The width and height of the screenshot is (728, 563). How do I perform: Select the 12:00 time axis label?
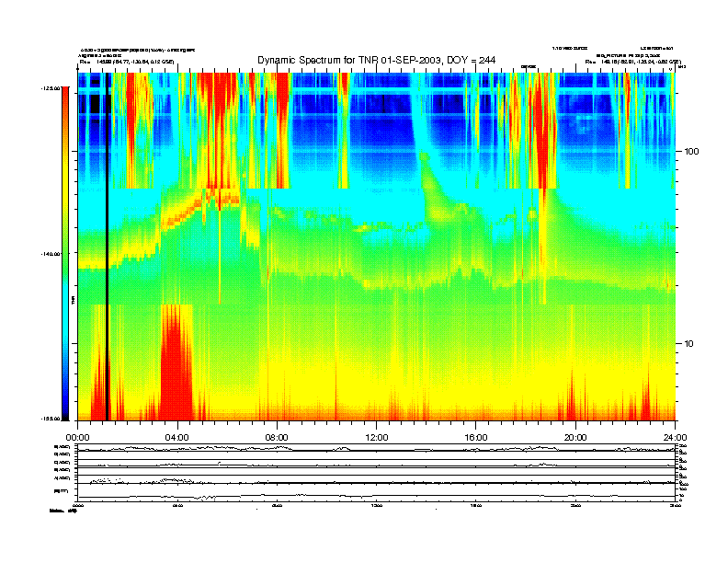(x=377, y=438)
